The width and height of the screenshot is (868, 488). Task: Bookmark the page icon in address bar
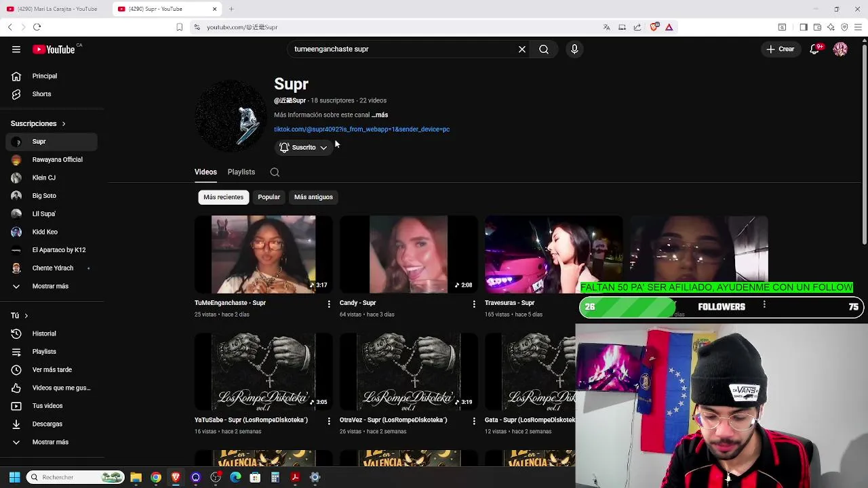coord(179,27)
